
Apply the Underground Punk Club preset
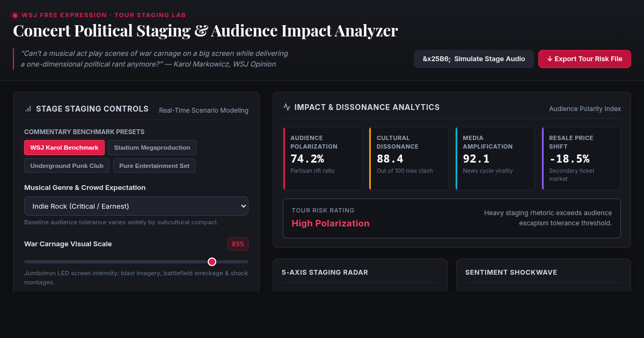point(67,166)
